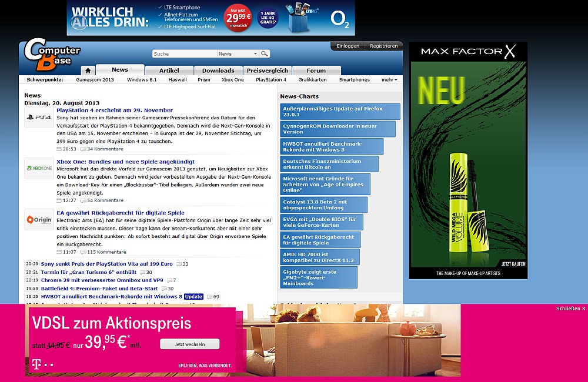Open chart item Microsoft nennt Gründe für Scheitern
This screenshot has width=588, height=382.
(x=325, y=185)
